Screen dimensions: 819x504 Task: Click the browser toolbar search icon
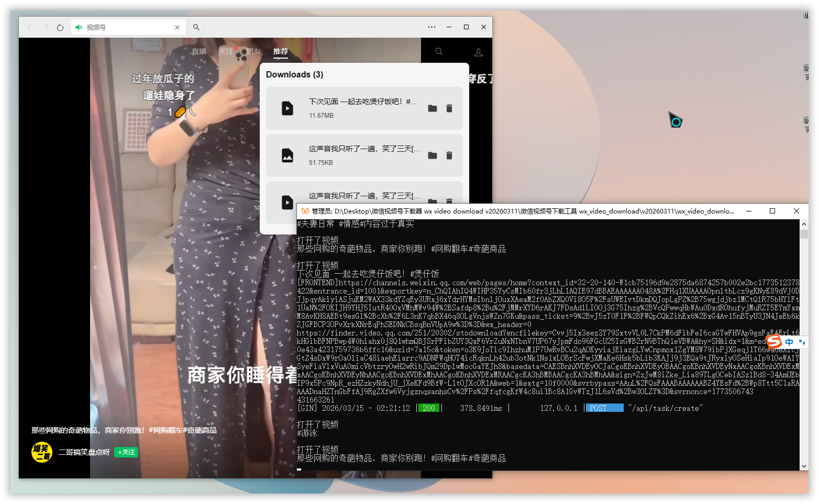click(196, 27)
